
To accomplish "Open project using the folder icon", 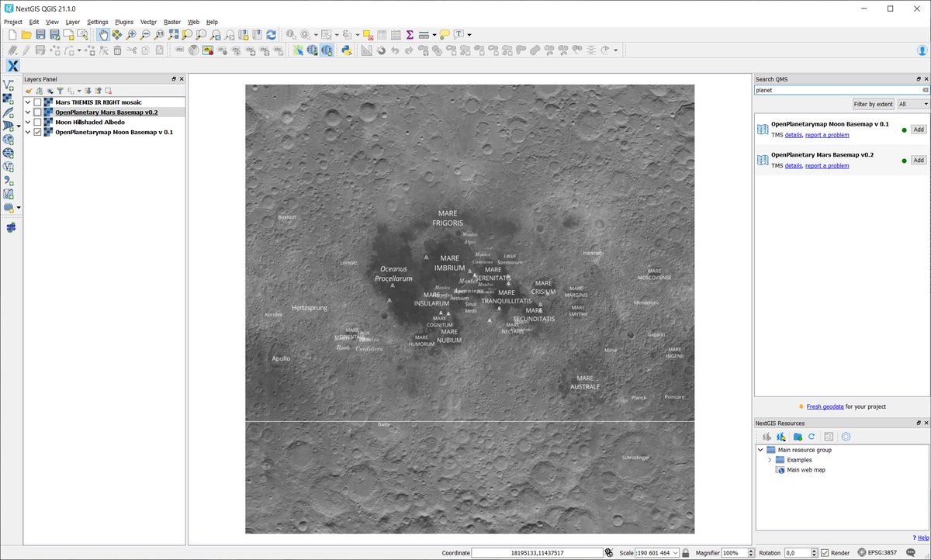I will (26, 35).
